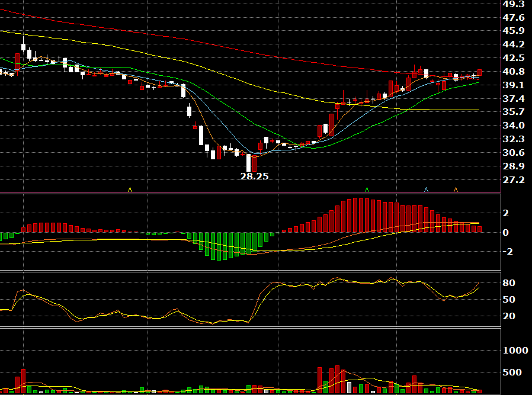Click the deepest green MACD histogram bar

[219, 246]
